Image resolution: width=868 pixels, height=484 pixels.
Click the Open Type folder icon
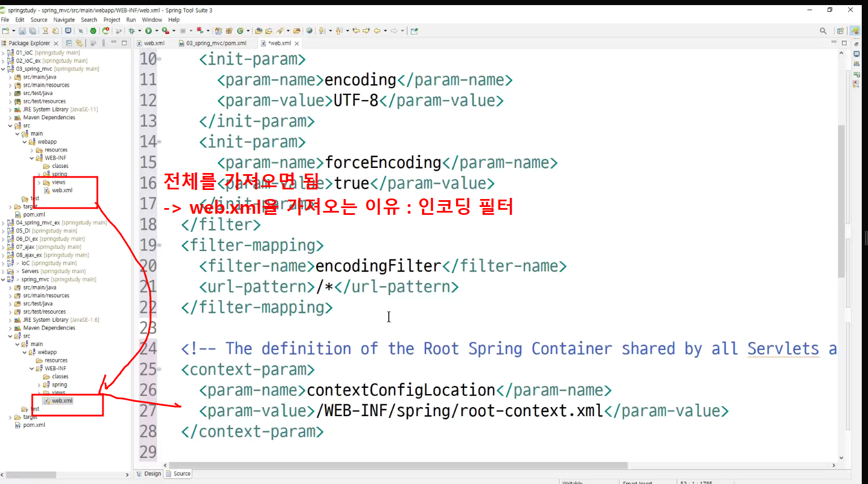[x=259, y=31]
